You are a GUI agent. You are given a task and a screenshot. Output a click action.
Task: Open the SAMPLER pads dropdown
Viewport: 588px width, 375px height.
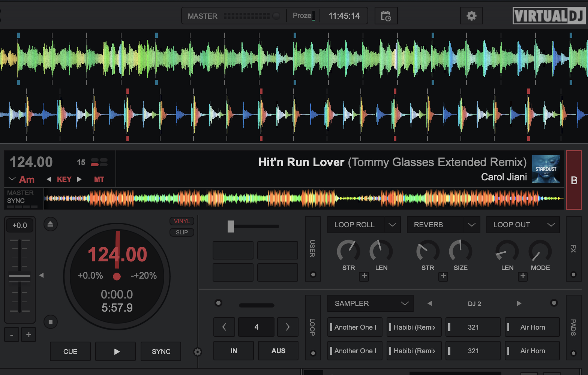370,303
